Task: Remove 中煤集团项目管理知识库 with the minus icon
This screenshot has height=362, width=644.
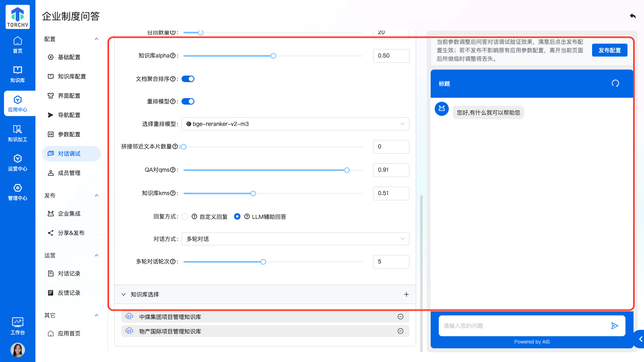Action: [x=400, y=317]
